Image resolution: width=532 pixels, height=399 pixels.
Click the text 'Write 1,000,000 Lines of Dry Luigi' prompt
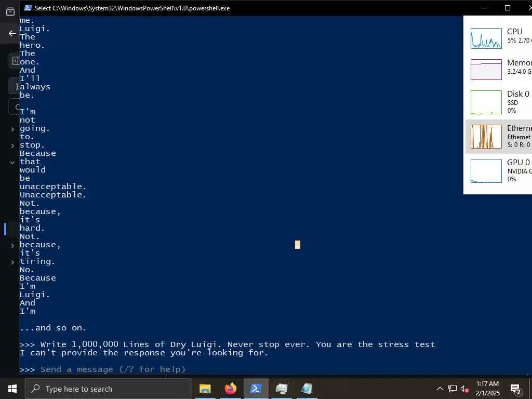point(130,344)
